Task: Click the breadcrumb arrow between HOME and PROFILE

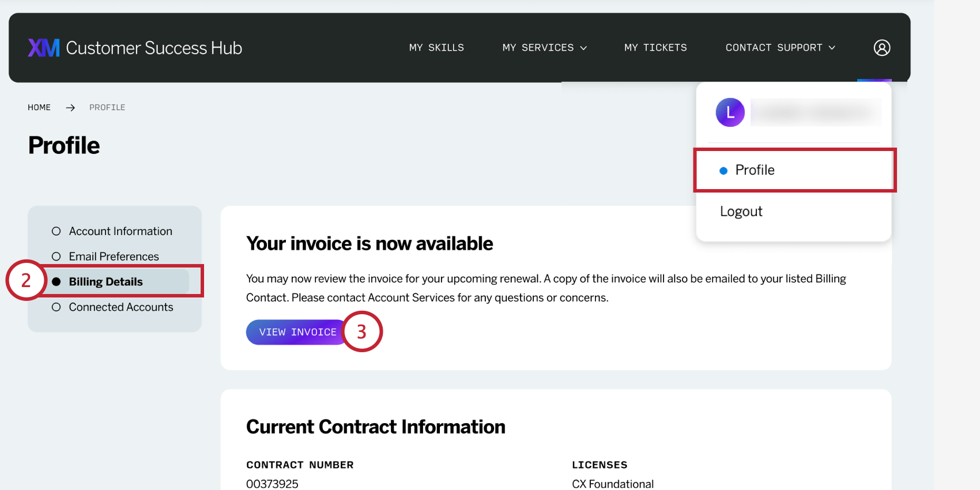Action: pyautogui.click(x=70, y=107)
